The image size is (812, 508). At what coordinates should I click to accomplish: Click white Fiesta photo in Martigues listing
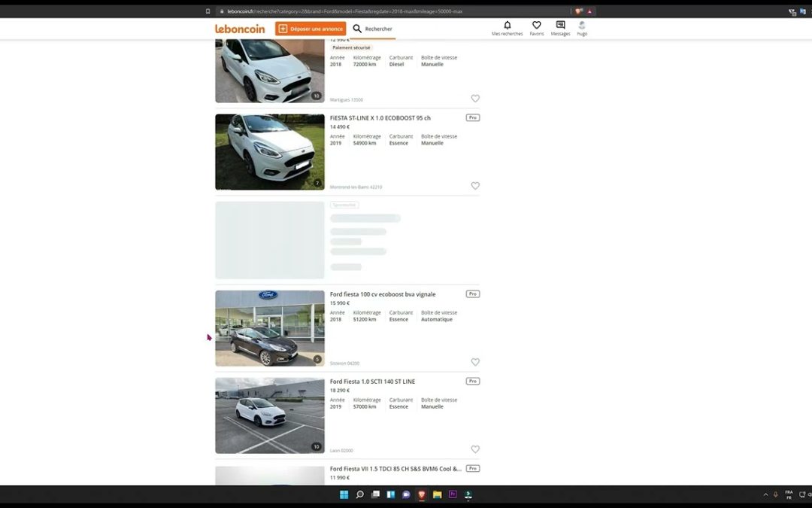[x=270, y=71]
